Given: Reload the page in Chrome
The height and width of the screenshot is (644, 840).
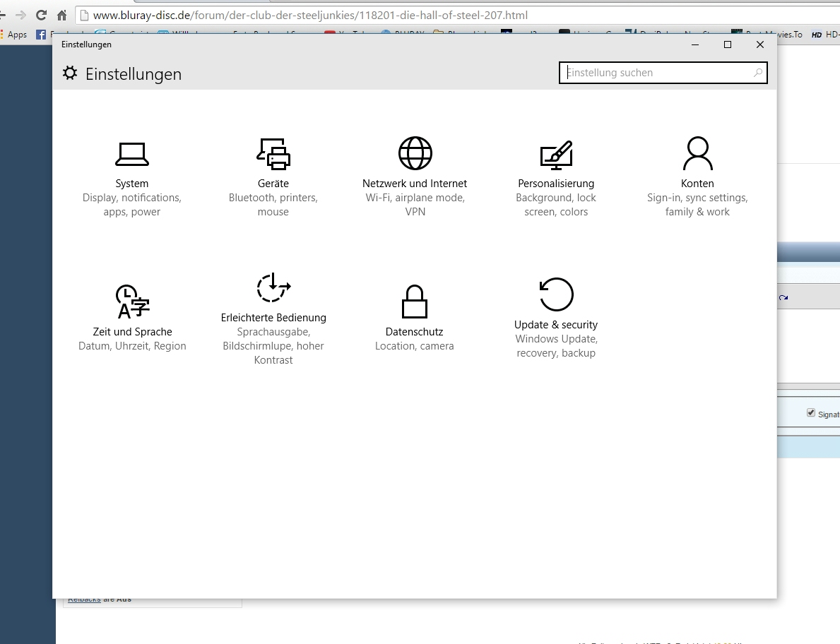Looking at the screenshot, I should pos(41,15).
